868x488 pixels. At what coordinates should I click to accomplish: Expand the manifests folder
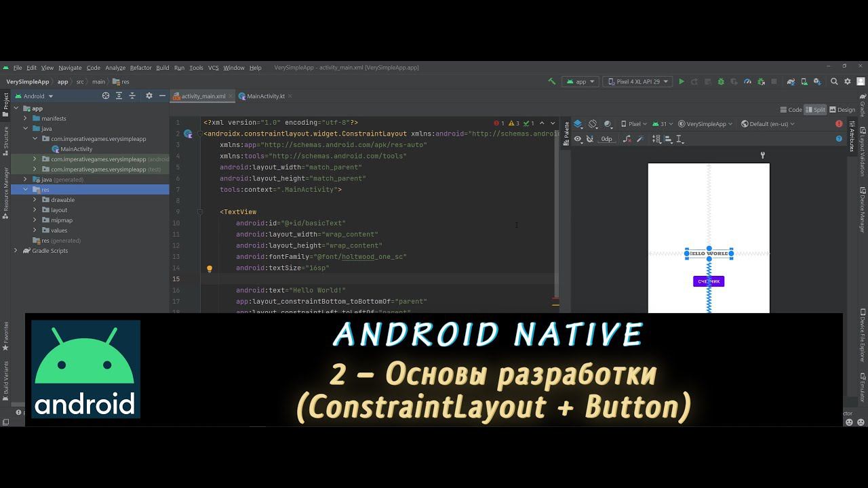click(x=26, y=119)
